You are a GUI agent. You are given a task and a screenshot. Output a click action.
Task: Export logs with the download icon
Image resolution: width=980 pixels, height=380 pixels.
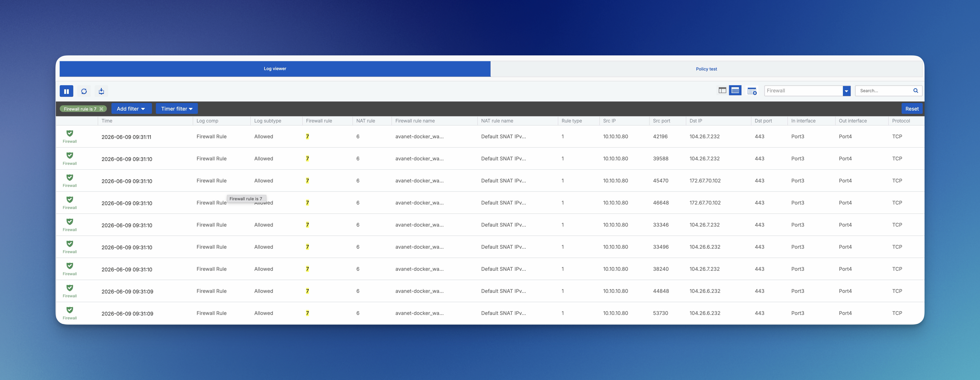101,91
